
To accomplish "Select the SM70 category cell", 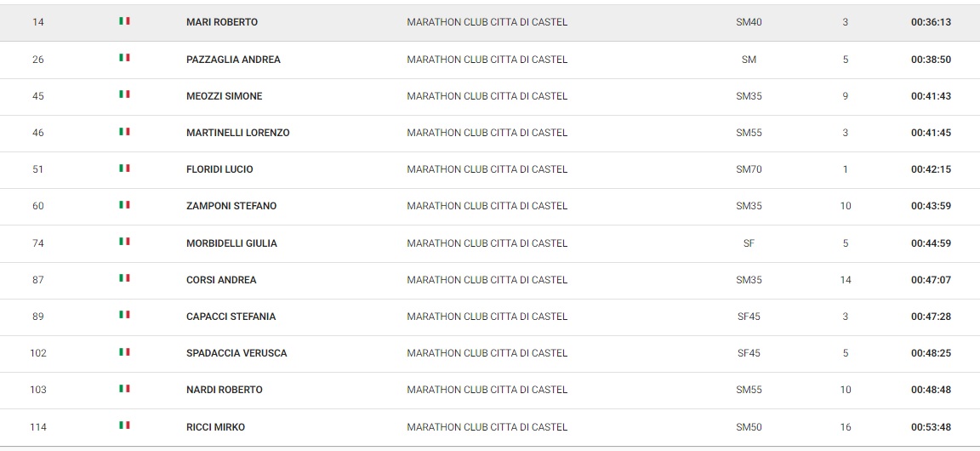I will coord(749,169).
